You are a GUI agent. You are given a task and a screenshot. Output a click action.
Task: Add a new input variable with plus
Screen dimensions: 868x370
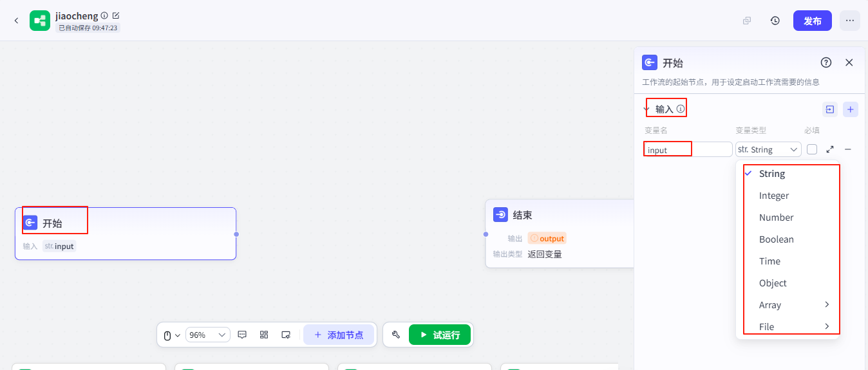click(x=851, y=109)
